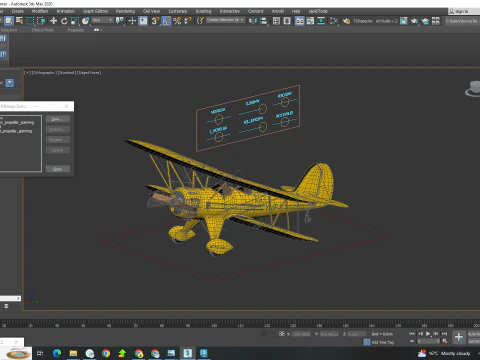The height and width of the screenshot is (360, 480).
Task: Open Render Setup teapot icon
Action: (347, 21)
